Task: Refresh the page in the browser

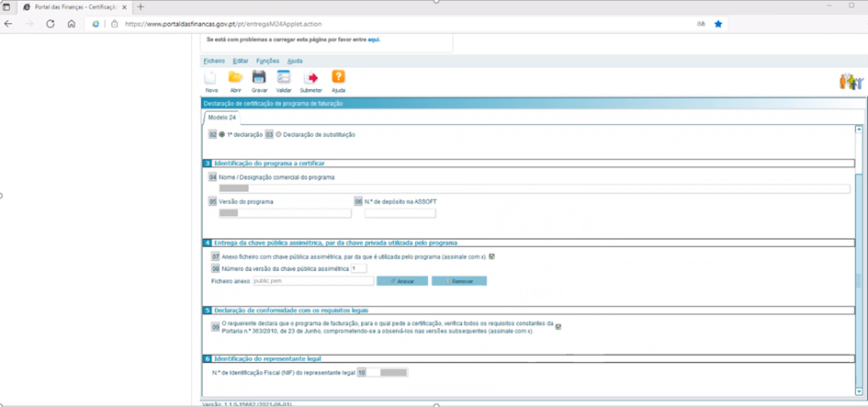Action: pyautogui.click(x=51, y=24)
